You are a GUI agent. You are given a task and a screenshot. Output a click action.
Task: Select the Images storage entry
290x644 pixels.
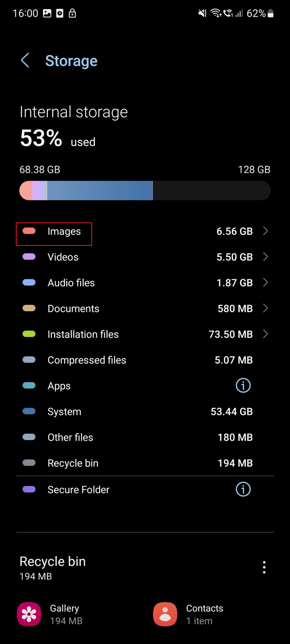(64, 231)
